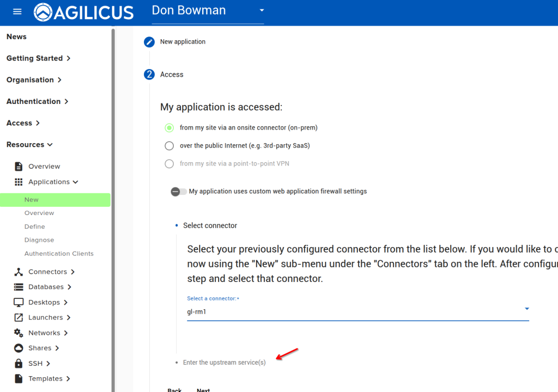Expand Enter the upstream service(s) step

click(224, 363)
